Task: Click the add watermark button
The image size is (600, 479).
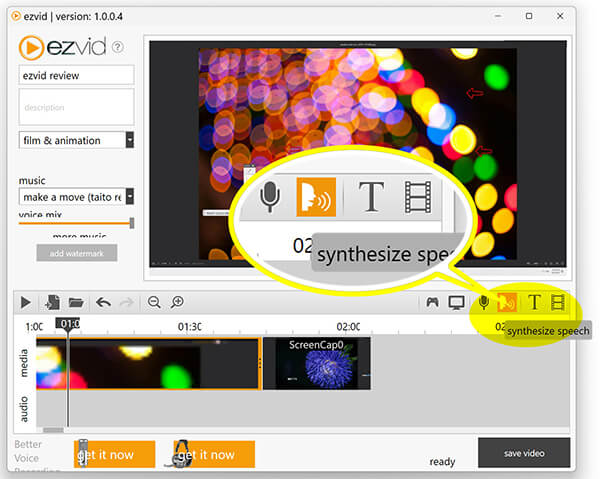Action: click(x=77, y=253)
